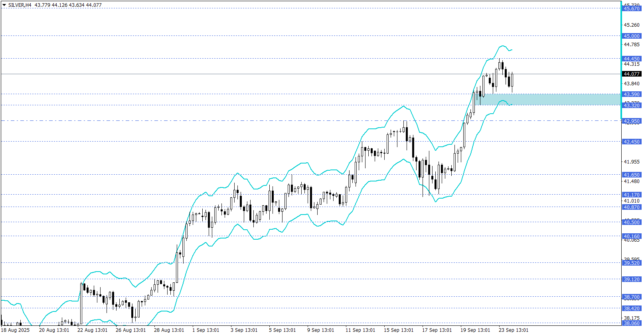Click the SILVER,H4 symbol title text
Screen dimensions: 644x335
pyautogui.click(x=20, y=5)
